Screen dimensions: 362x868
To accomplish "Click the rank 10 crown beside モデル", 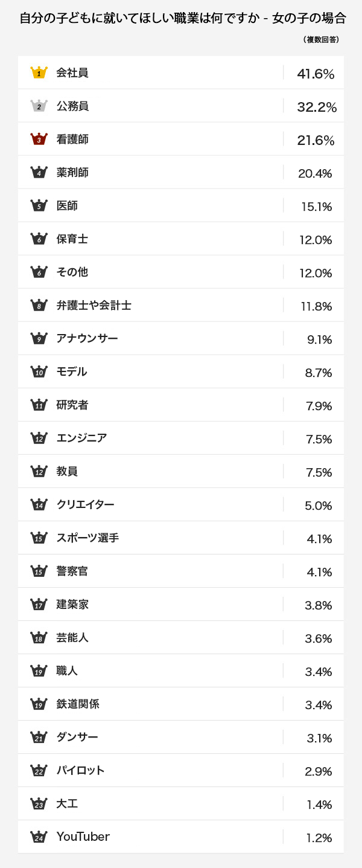I will coord(39,371).
